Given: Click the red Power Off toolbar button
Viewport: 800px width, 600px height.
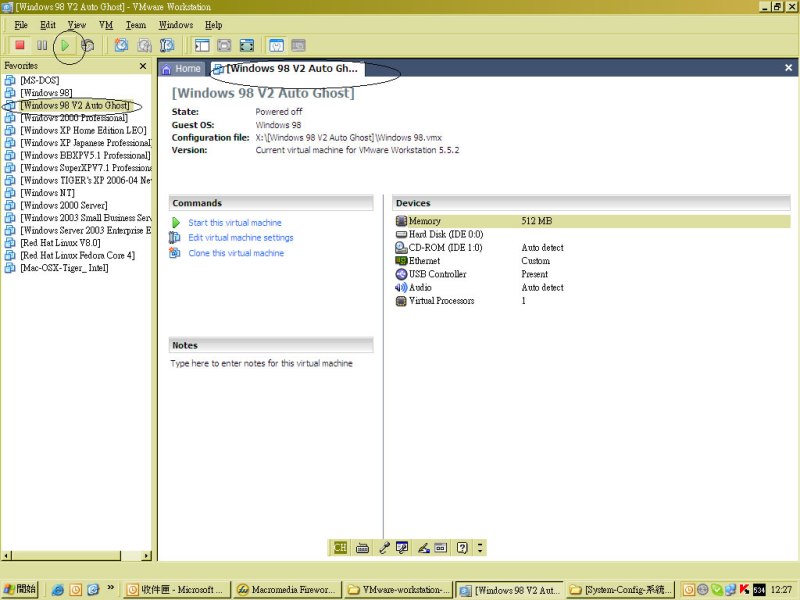Looking at the screenshot, I should pos(20,45).
